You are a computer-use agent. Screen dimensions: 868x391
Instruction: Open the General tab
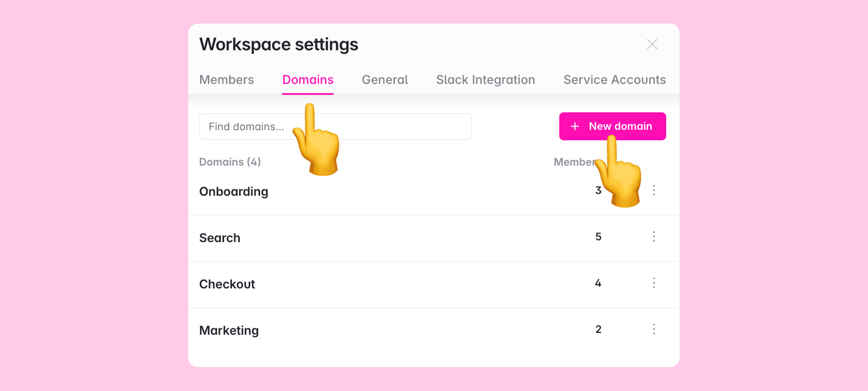coord(385,79)
